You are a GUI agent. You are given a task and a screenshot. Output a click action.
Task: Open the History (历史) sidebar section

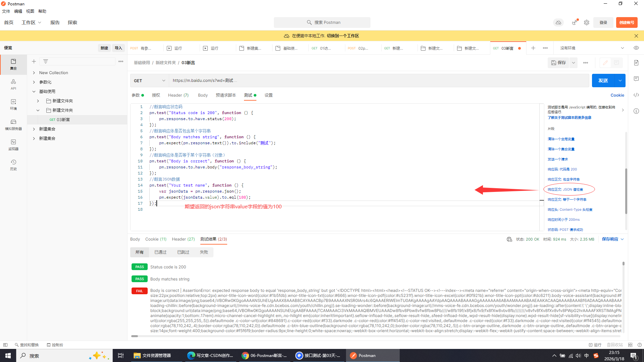coord(13,165)
